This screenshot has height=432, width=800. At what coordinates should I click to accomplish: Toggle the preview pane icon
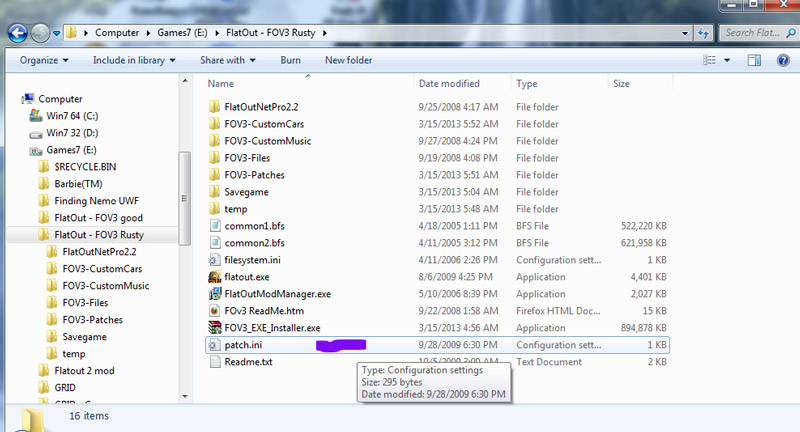(754, 60)
